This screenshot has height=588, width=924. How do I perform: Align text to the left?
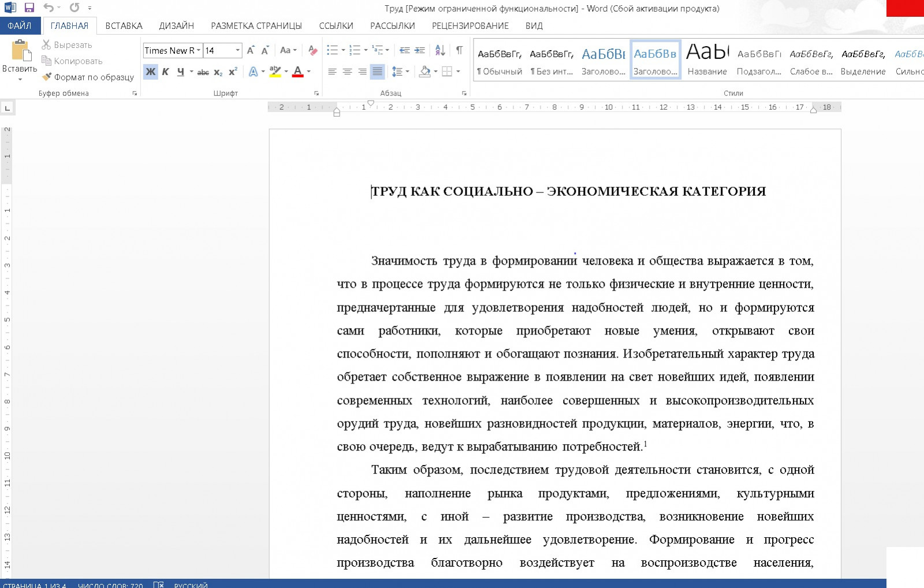coord(332,72)
